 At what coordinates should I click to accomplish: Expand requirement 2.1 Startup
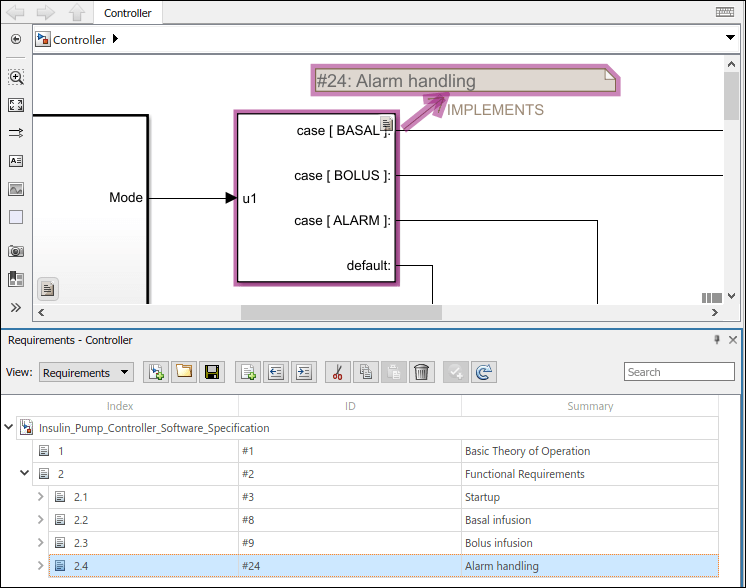[x=41, y=497]
